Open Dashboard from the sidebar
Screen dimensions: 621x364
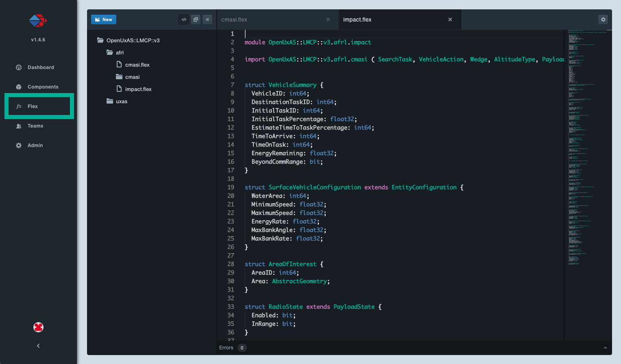pyautogui.click(x=40, y=67)
